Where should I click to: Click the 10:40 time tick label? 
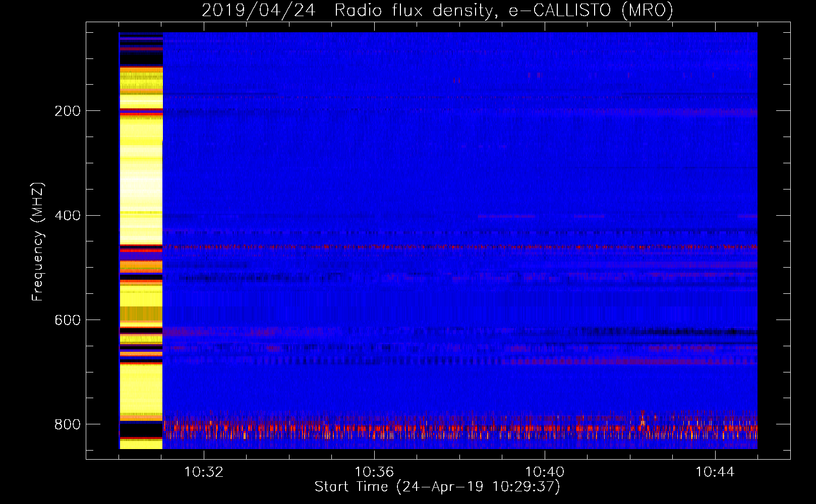pyautogui.click(x=545, y=472)
